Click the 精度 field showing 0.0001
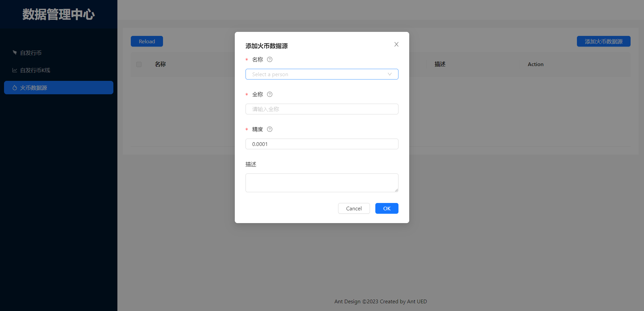This screenshot has height=311, width=644. pyautogui.click(x=322, y=144)
